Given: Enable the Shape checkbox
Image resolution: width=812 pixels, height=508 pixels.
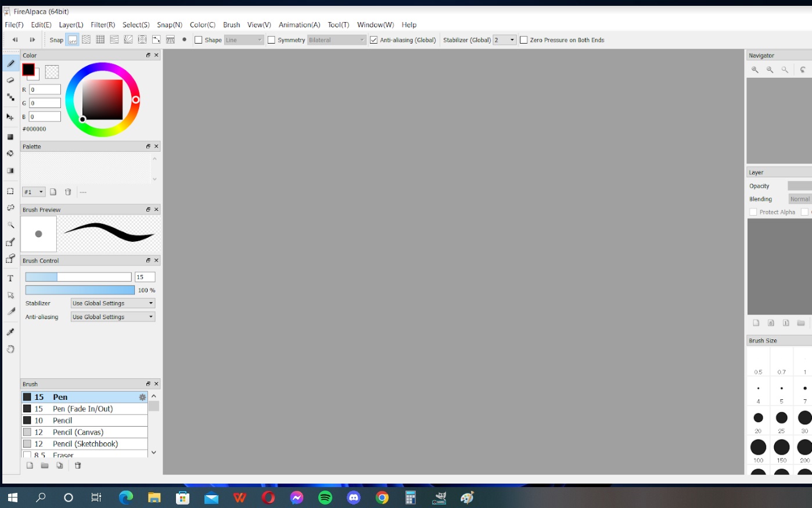Looking at the screenshot, I should [199, 40].
